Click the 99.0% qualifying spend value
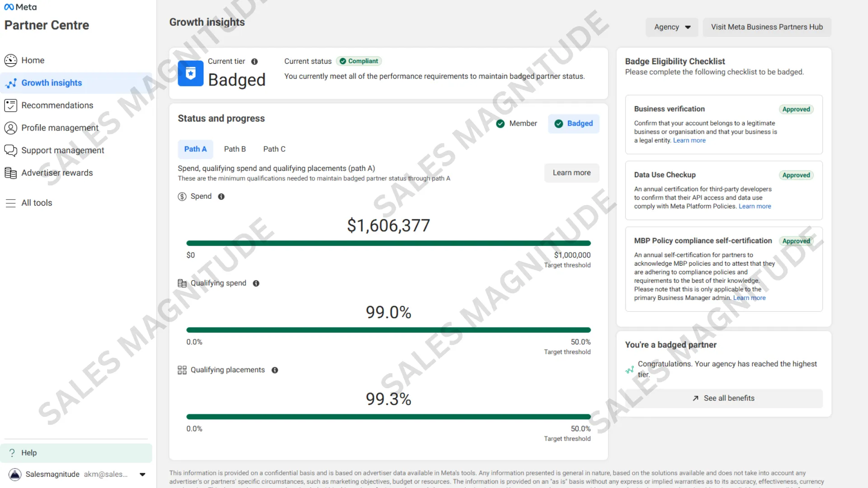 [388, 312]
